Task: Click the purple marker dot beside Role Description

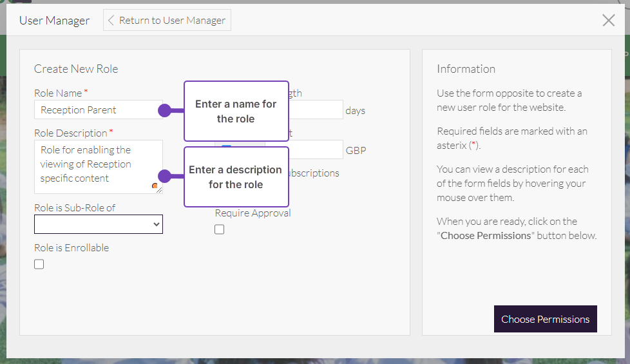Action: (164, 176)
